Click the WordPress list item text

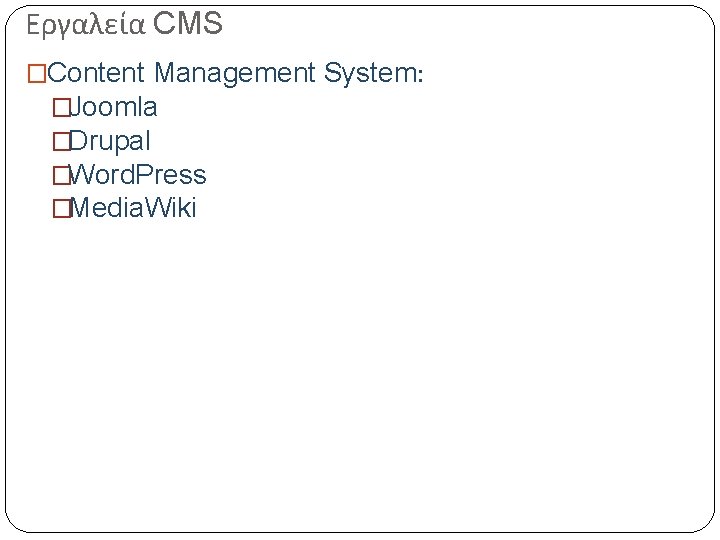click(x=137, y=175)
